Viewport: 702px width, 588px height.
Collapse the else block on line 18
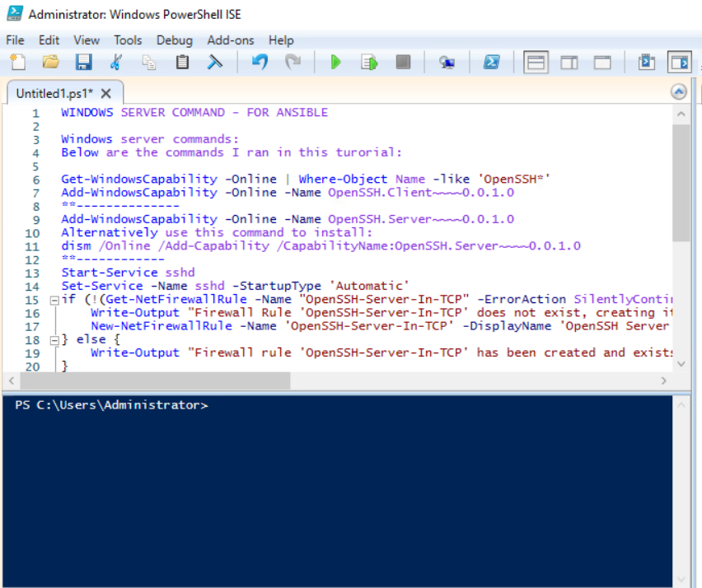54,341
